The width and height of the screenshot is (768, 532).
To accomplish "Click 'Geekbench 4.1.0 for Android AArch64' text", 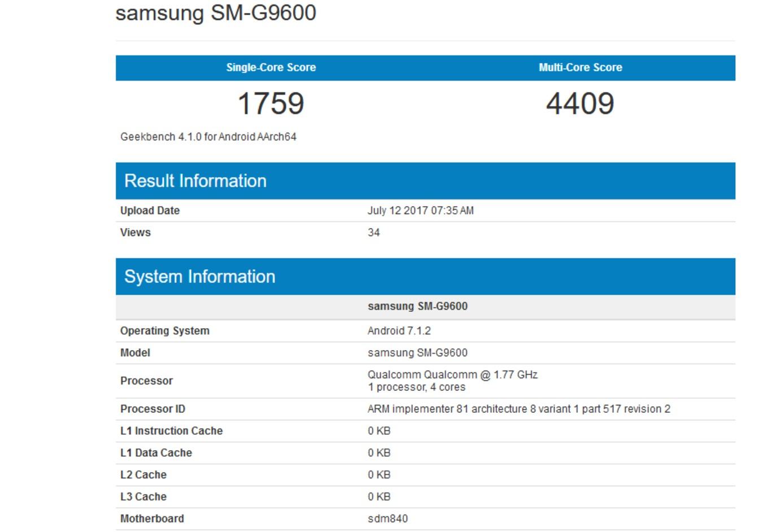I will [208, 137].
